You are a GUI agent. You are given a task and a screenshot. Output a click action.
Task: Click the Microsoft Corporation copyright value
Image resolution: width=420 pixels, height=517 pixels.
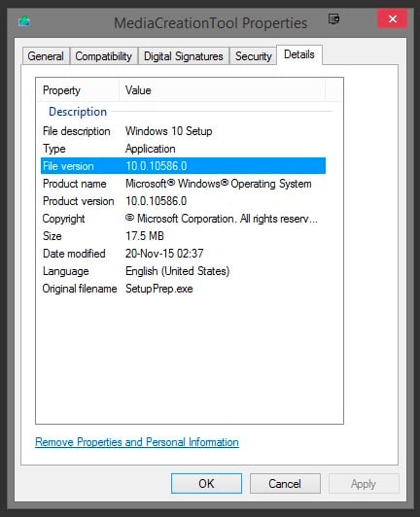point(222,219)
